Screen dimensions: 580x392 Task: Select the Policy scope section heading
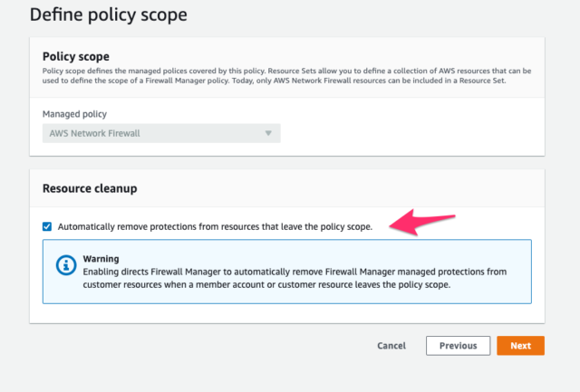click(x=76, y=56)
